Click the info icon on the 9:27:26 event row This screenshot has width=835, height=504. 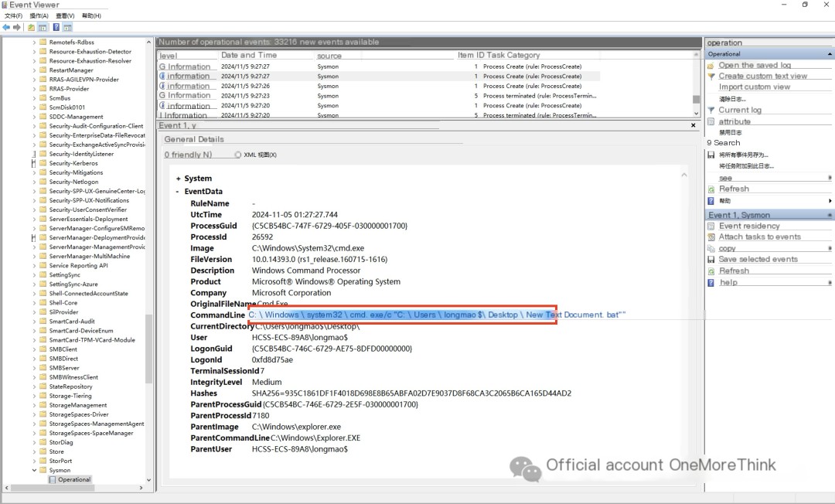(x=162, y=86)
